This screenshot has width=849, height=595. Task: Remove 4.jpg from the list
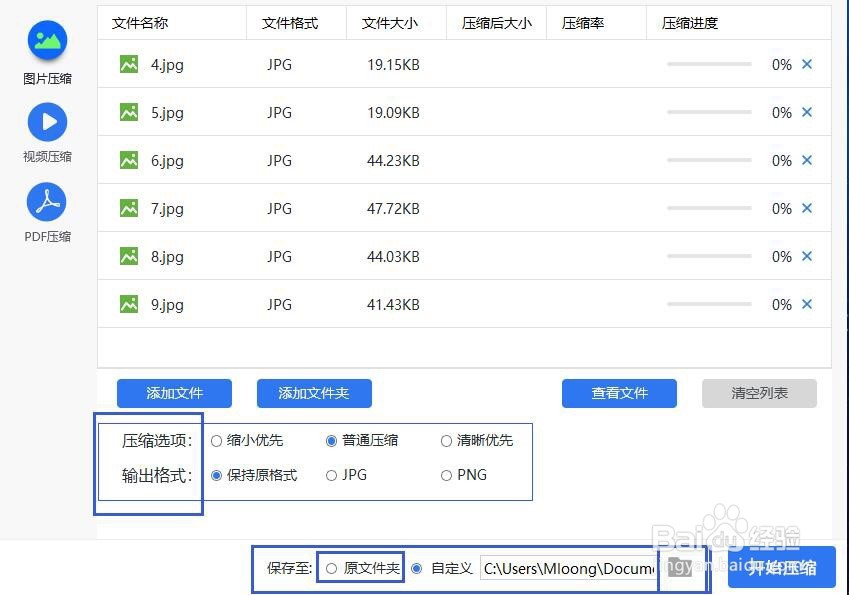coord(807,64)
